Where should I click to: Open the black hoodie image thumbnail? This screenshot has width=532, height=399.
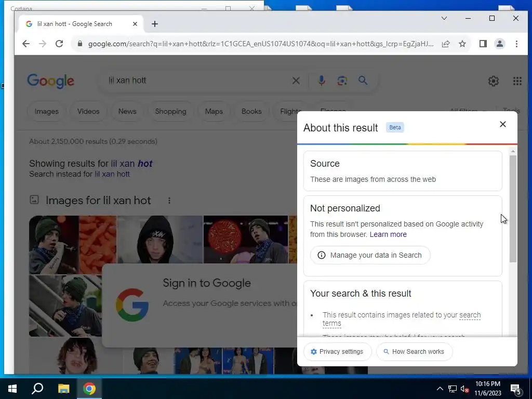coord(160,240)
